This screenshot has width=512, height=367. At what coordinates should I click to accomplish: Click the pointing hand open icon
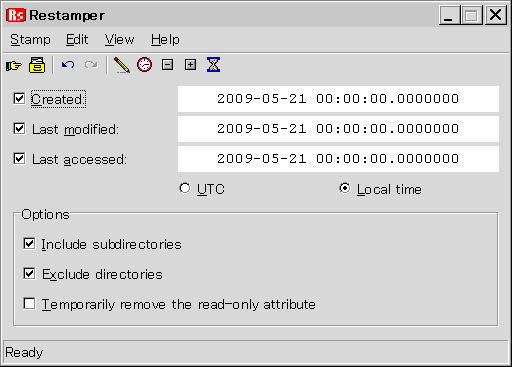click(x=14, y=65)
